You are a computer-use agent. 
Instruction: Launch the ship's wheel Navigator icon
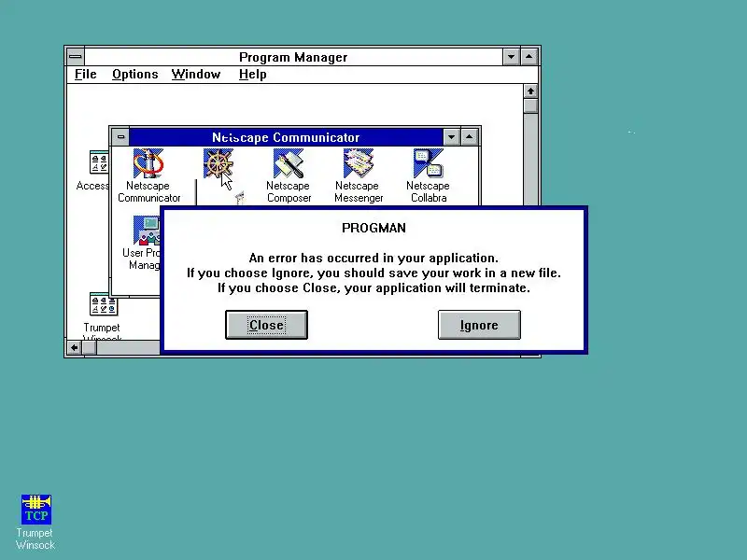218,164
